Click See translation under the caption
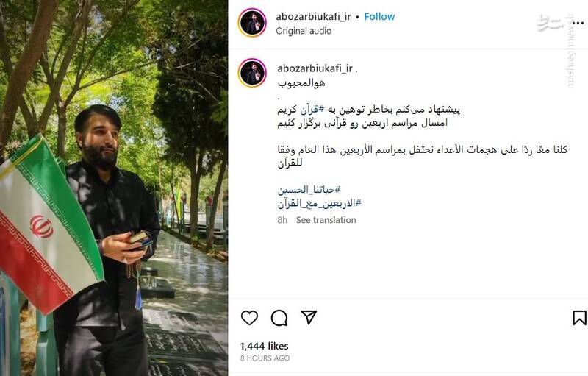 326,220
